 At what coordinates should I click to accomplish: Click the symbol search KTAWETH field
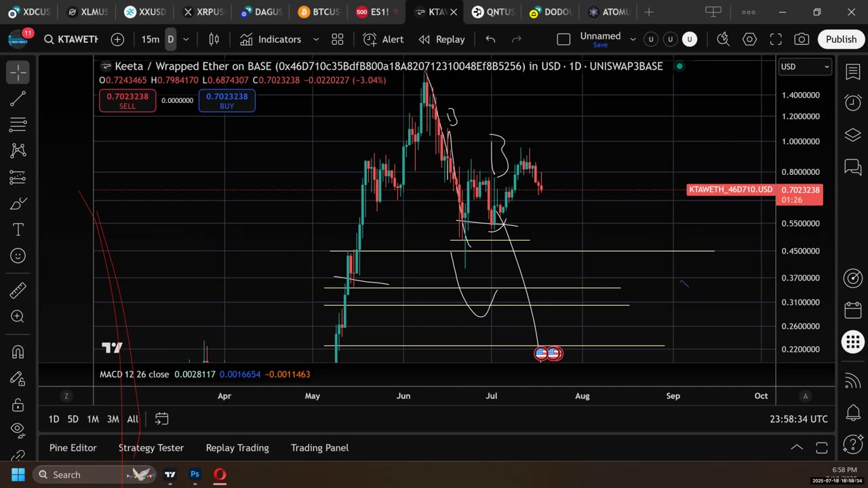pos(71,39)
